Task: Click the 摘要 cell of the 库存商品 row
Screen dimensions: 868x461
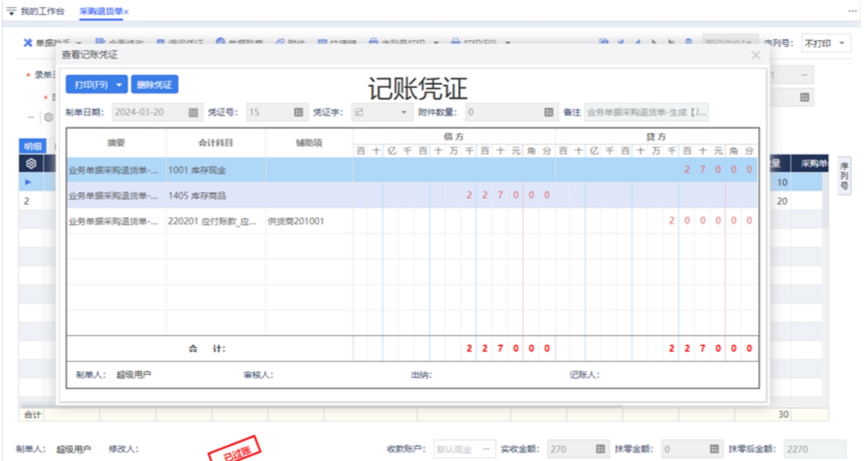Action: [x=116, y=196]
